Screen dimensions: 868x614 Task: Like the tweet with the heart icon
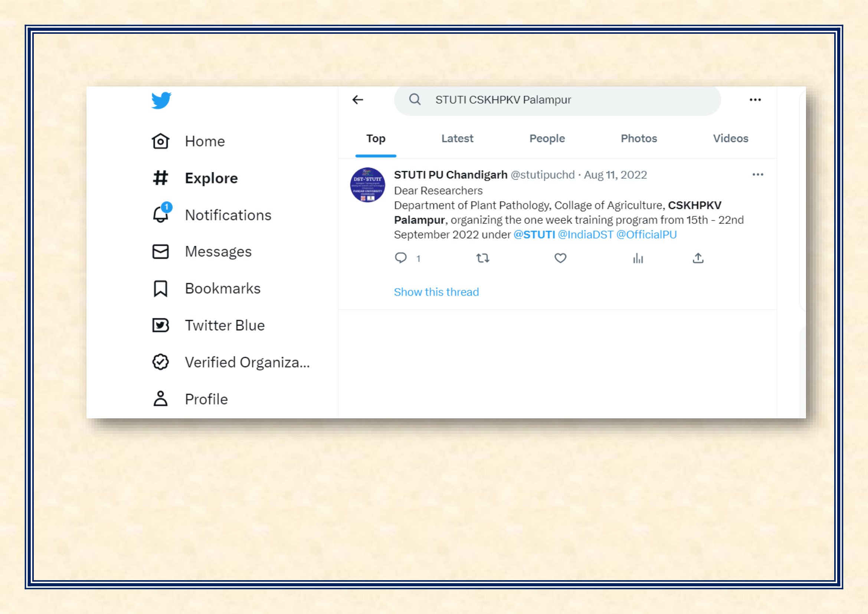point(560,258)
